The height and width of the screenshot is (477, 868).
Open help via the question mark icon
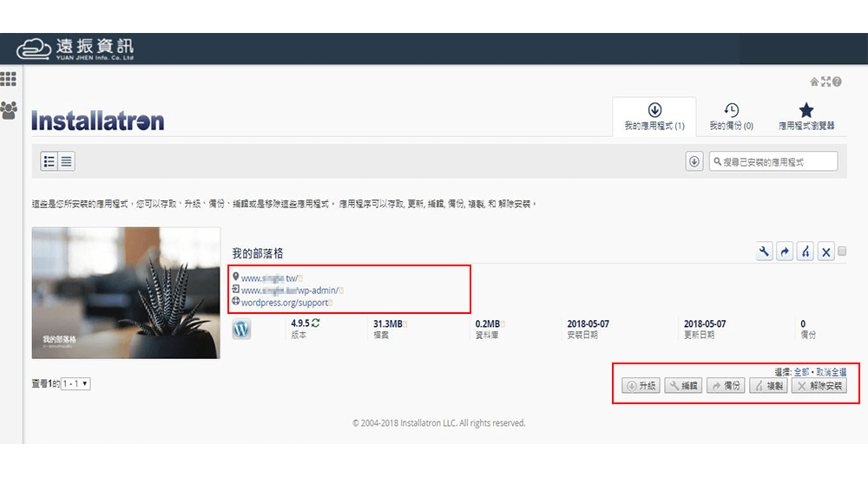837,82
